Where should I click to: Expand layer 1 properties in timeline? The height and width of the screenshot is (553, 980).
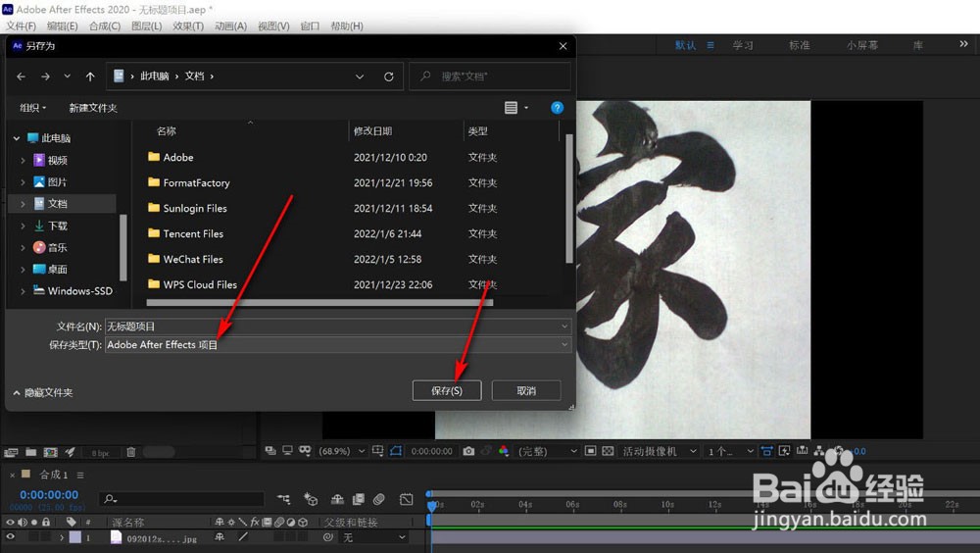point(61,537)
